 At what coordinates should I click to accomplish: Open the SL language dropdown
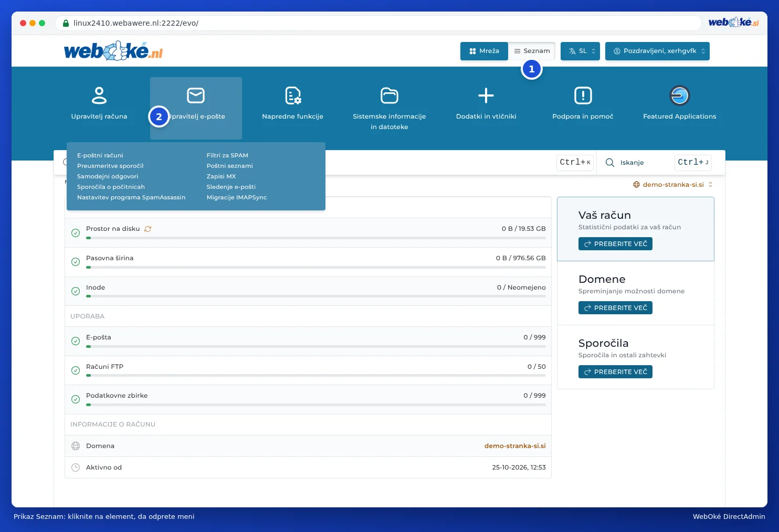(x=580, y=51)
